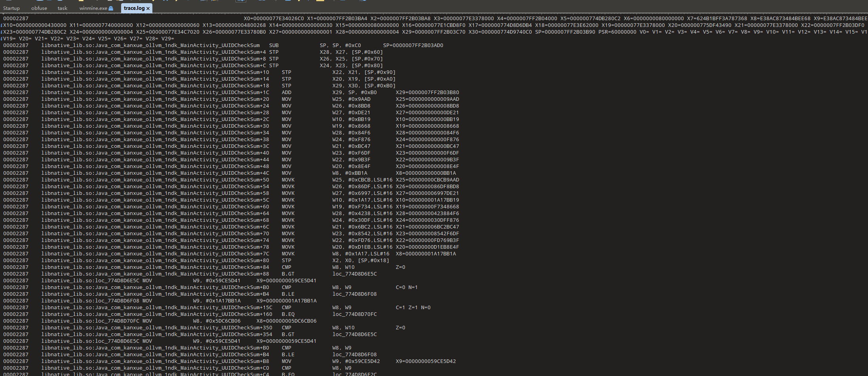Click X28=00000000423884F6 value
This screenshot has height=376, width=868.
tap(427, 214)
